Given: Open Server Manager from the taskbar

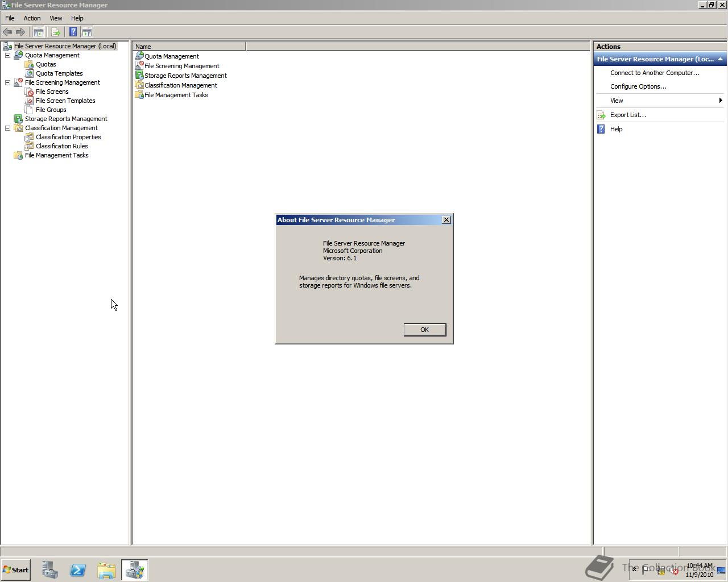Looking at the screenshot, I should 49,570.
